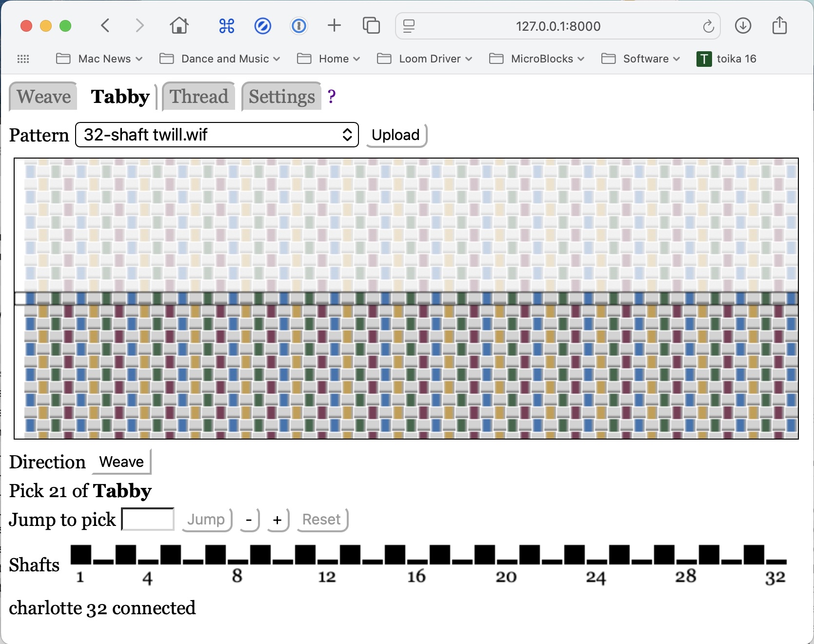Click the highlighted current pick row in pattern
814x644 pixels.
click(x=406, y=299)
